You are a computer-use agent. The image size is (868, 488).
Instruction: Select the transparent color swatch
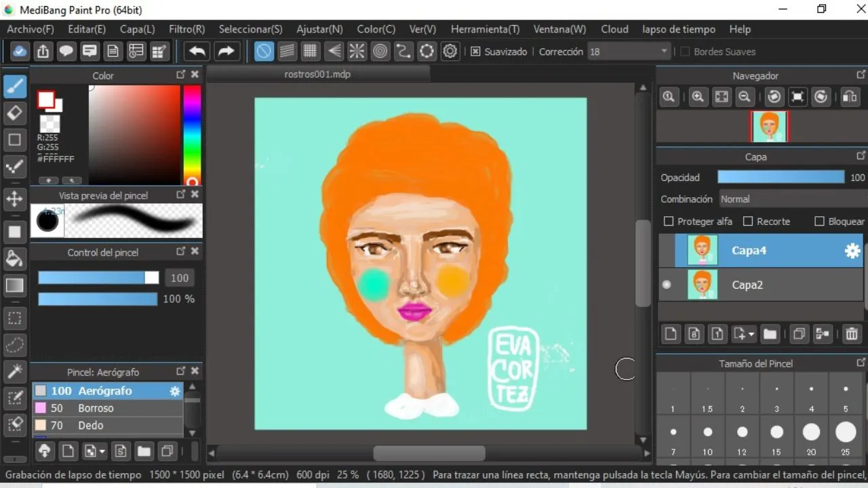50,123
